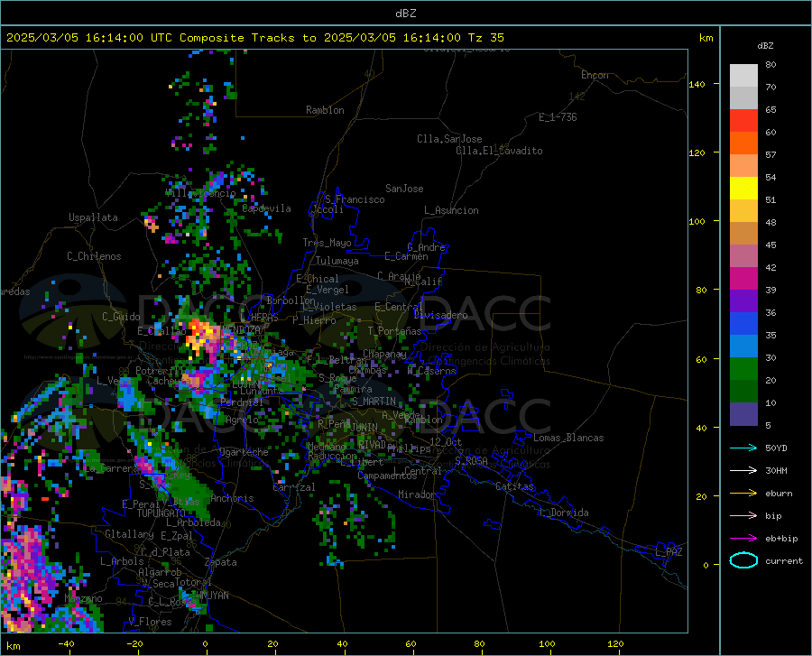The image size is (812, 656).
Task: Pick the green swatch below 30 dBZ
Action: click(743, 369)
